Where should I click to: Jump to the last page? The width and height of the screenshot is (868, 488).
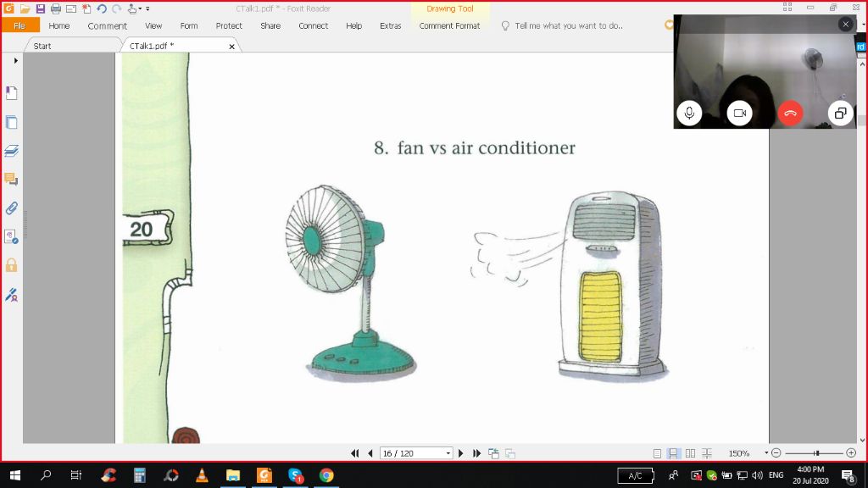476,453
